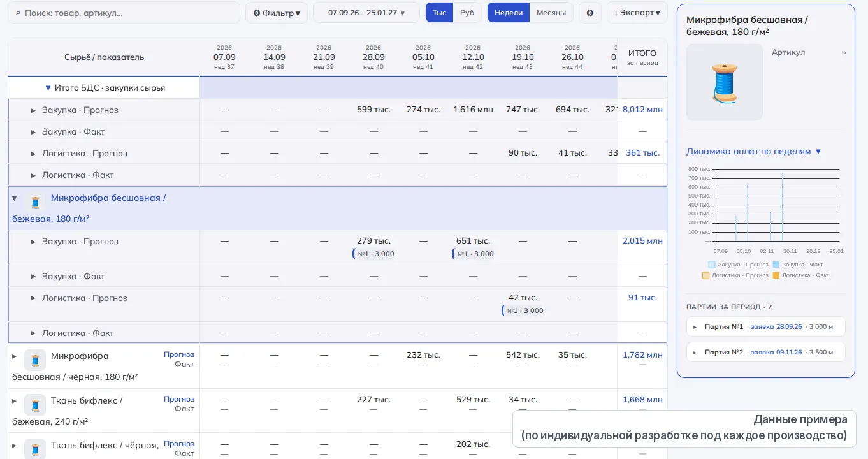
Task: Expand the Микрофибра бесшовная / чёрная row
Action: (x=15, y=356)
